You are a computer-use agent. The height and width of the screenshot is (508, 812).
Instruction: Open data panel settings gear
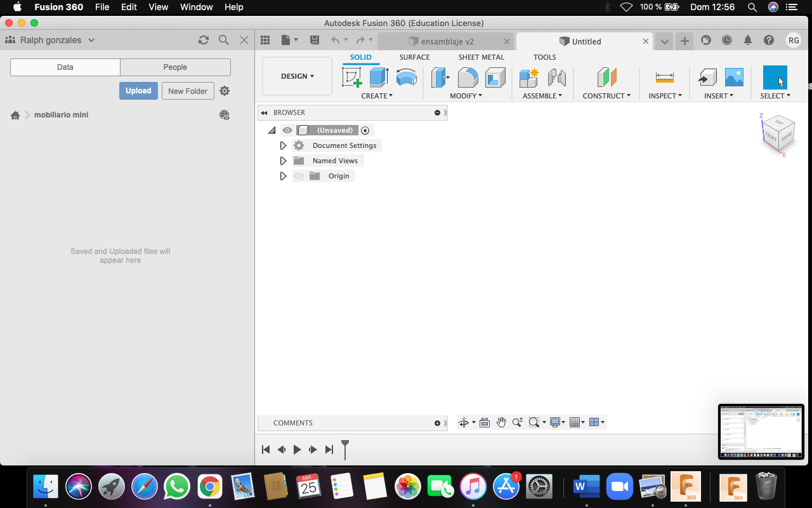(x=225, y=91)
